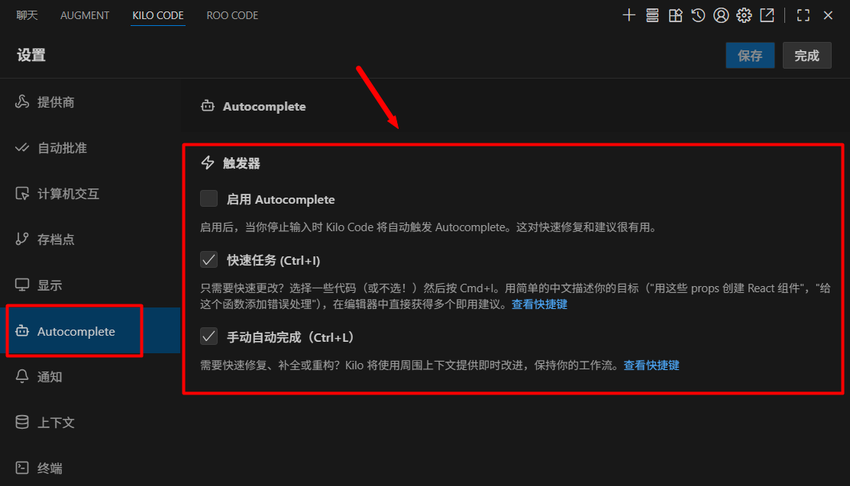This screenshot has width=850, height=486.
Task: Open the 计算机交互 settings section
Action: 92,193
